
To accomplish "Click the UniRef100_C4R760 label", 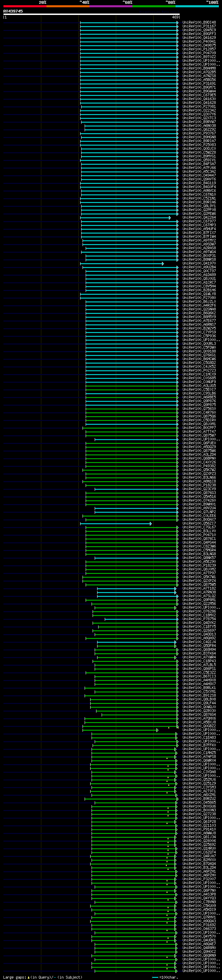I will coord(199,412).
